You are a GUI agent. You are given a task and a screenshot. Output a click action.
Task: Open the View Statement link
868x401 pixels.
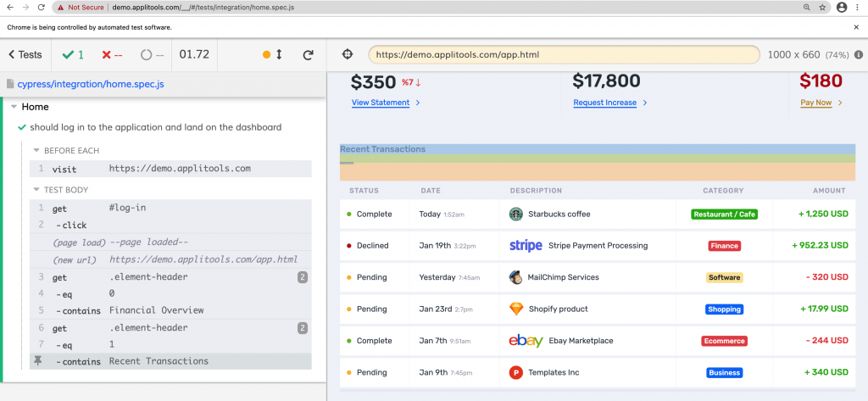tap(381, 103)
